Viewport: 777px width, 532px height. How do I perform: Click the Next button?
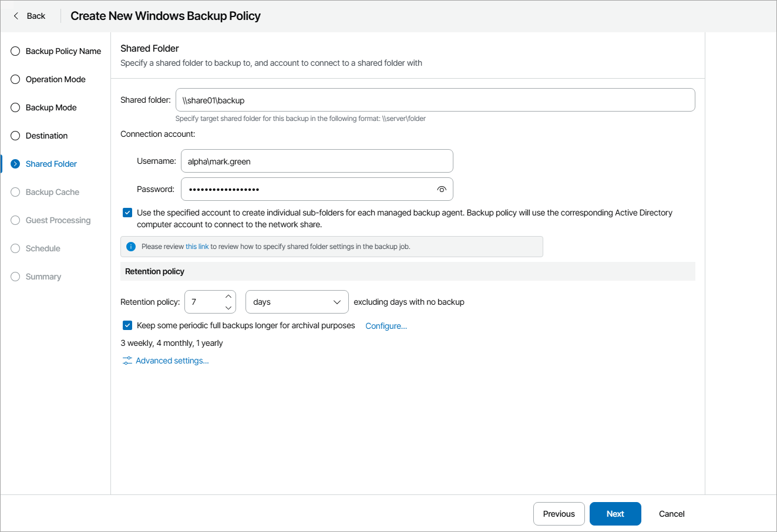pyautogui.click(x=615, y=514)
